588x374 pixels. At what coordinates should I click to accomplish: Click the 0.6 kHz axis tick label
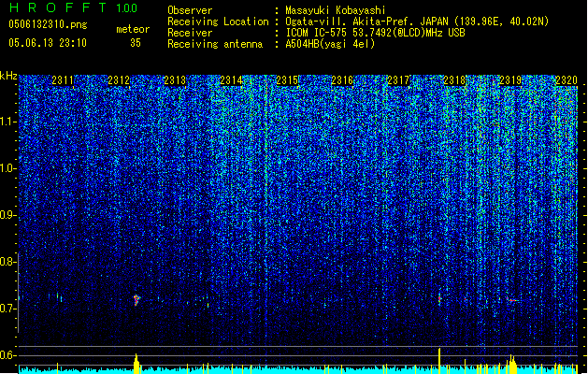(x=8, y=355)
